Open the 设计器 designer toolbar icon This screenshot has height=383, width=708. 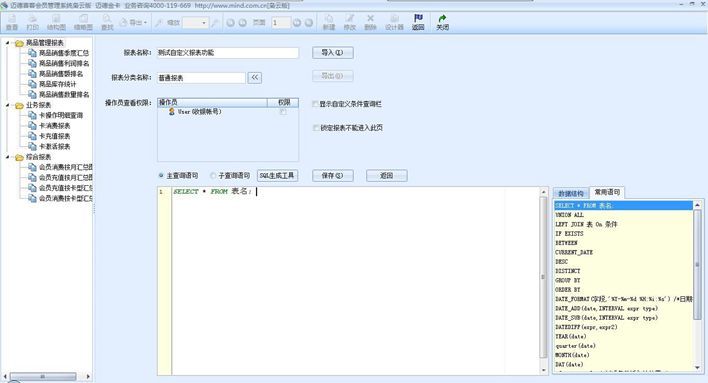click(394, 19)
